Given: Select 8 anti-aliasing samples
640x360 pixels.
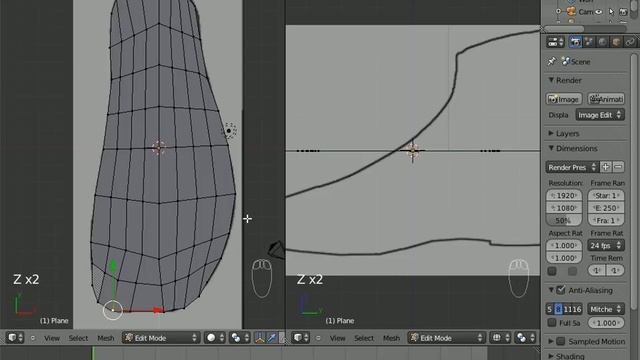Looking at the screenshot, I should coord(558,309).
